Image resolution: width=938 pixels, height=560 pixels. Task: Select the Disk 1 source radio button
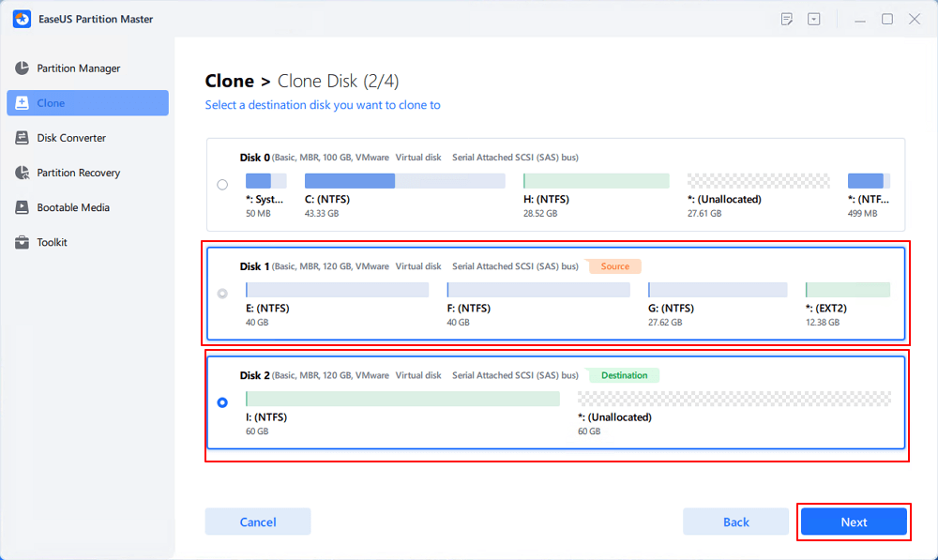[222, 294]
